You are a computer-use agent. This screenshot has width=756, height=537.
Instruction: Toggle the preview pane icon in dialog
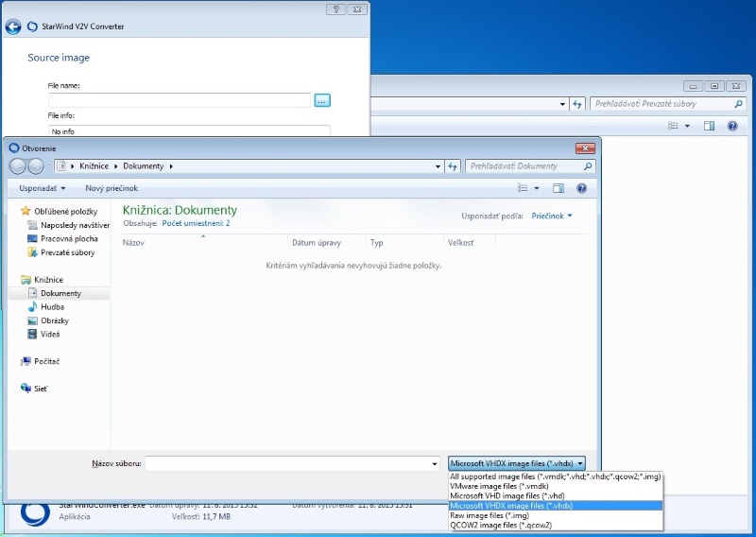point(558,188)
